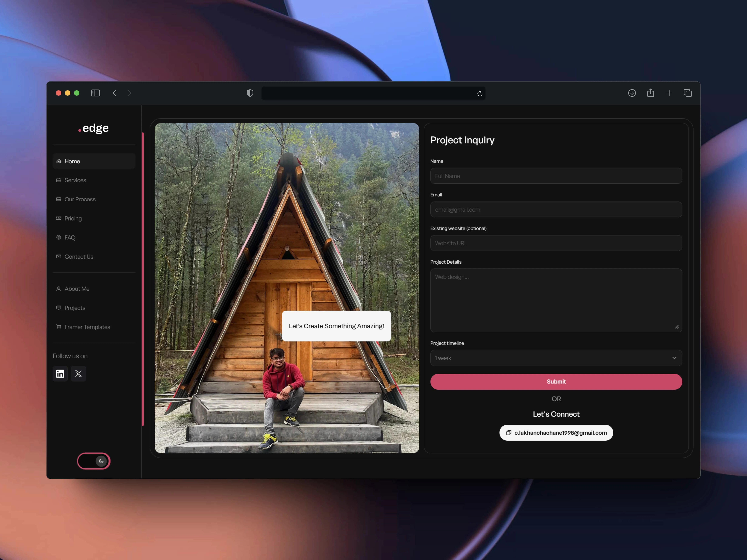Viewport: 747px width, 560px height.
Task: Click the cart icon beside Framer Templates
Action: [x=59, y=327]
